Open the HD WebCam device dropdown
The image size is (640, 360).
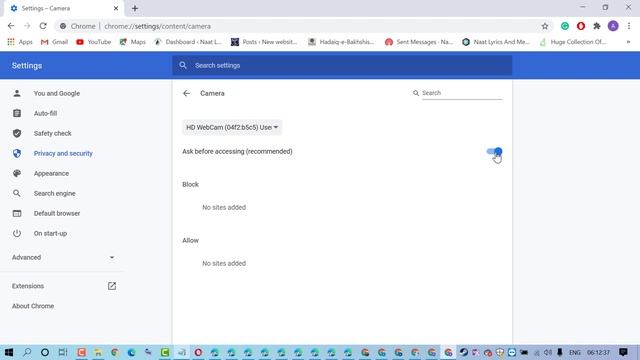[x=232, y=127]
